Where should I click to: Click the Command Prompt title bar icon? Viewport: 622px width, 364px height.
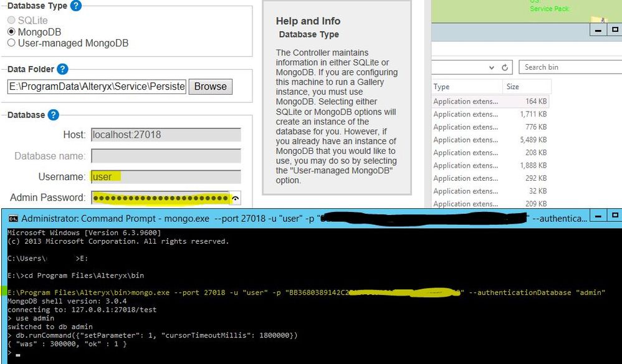pos(13,219)
